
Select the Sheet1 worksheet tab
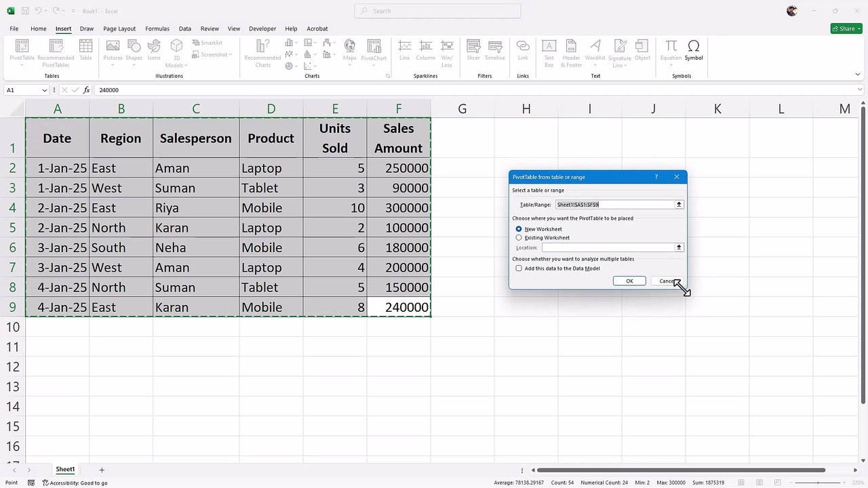65,469
